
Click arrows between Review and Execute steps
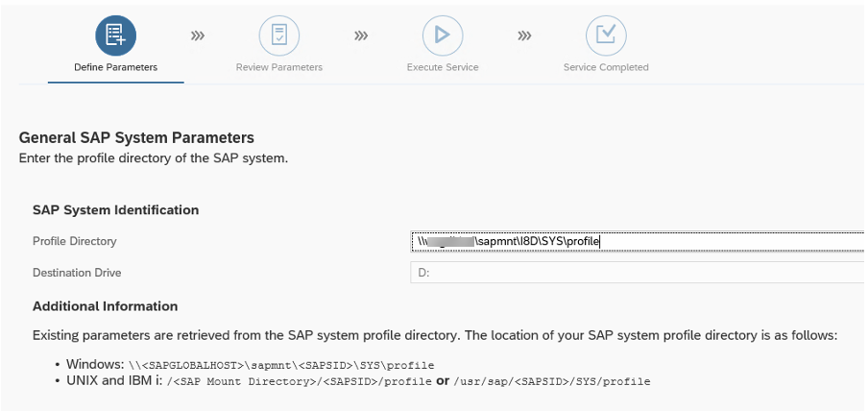361,36
